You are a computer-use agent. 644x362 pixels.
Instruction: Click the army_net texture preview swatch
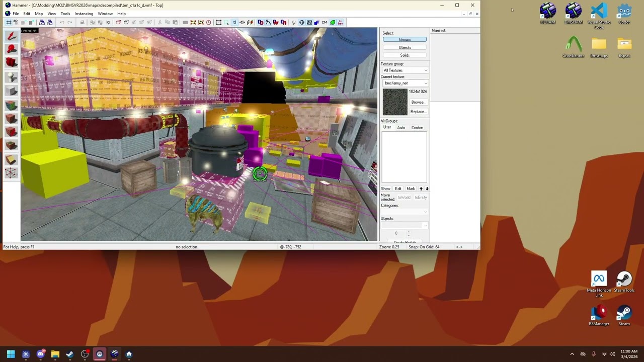tap(395, 102)
